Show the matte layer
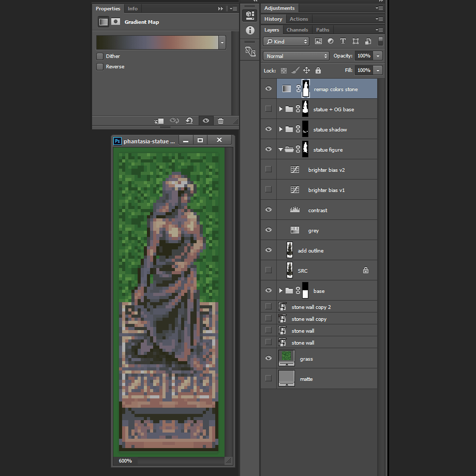The image size is (476, 476). pos(268,379)
